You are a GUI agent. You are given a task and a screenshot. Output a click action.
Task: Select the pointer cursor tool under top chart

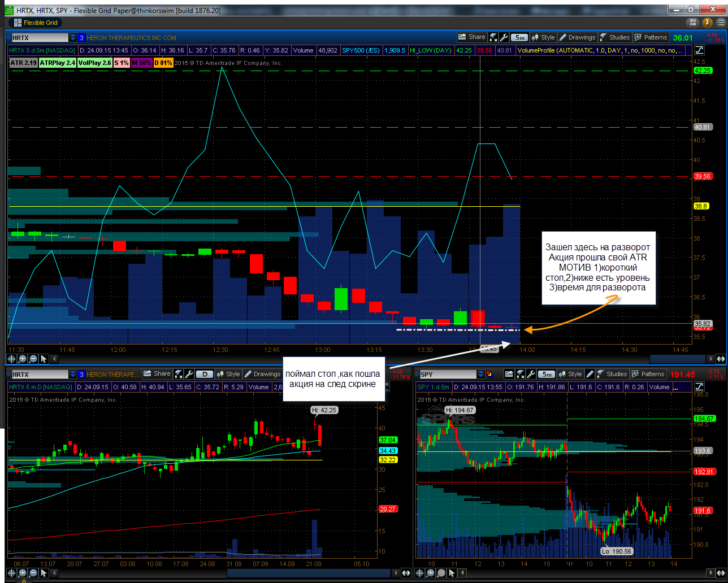[x=44, y=359]
